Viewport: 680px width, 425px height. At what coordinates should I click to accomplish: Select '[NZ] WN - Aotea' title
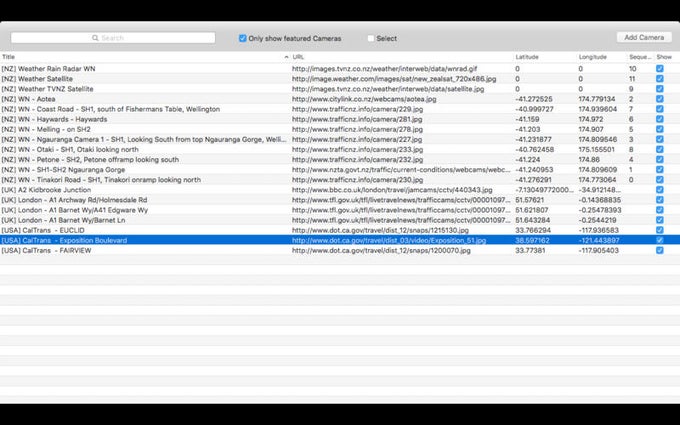tap(28, 99)
